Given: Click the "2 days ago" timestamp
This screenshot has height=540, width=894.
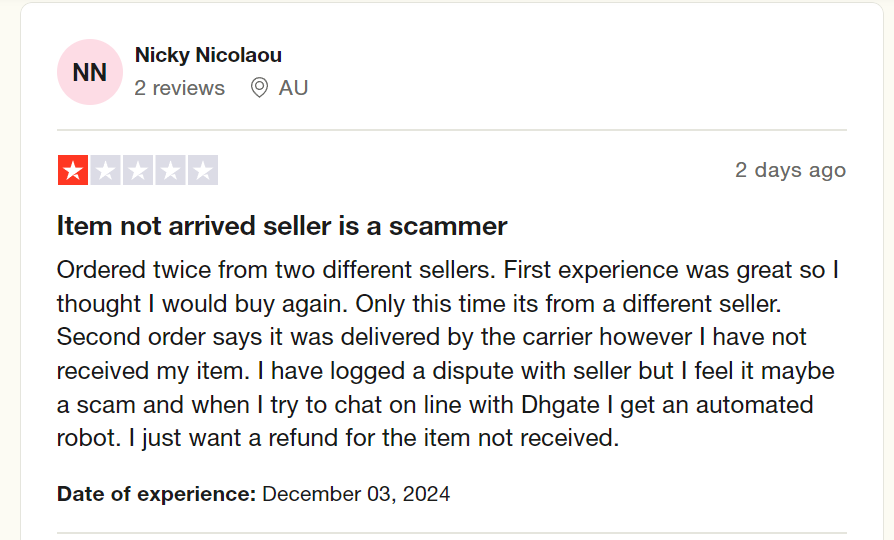Looking at the screenshot, I should tap(790, 170).
